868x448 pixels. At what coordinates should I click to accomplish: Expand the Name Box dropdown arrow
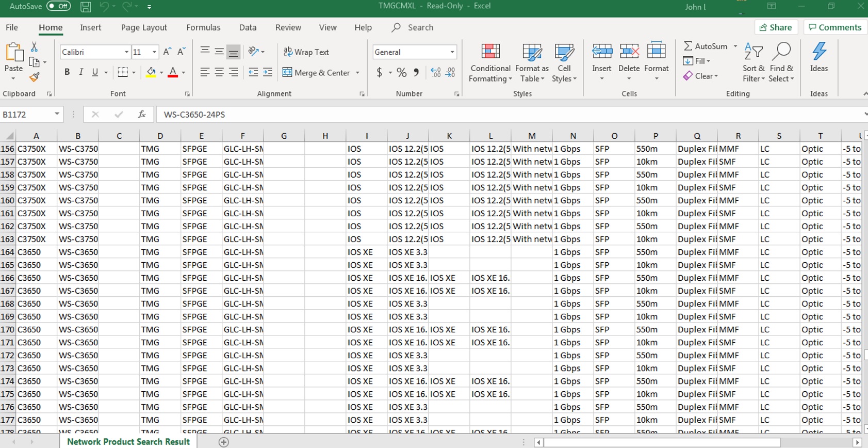click(x=57, y=114)
